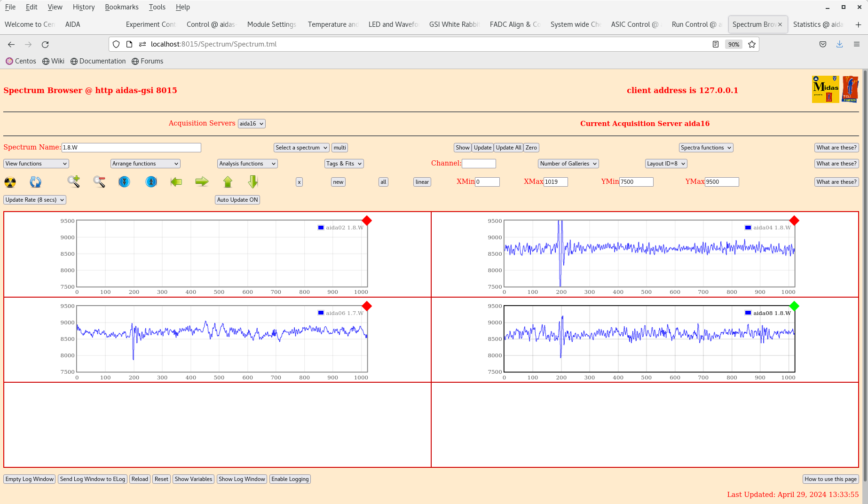Screen dimensions: 868x504
Task: Open the Acquisition Servers aida16 dropdown
Action: coord(252,124)
